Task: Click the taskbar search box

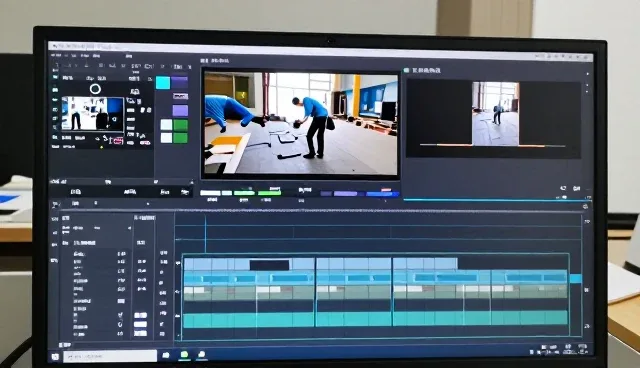Action: point(110,356)
